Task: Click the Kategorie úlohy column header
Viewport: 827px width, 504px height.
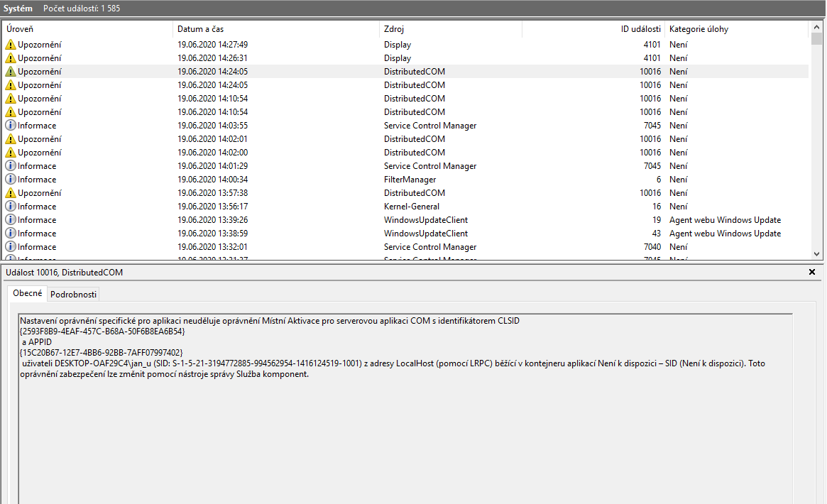Action: tap(735, 29)
